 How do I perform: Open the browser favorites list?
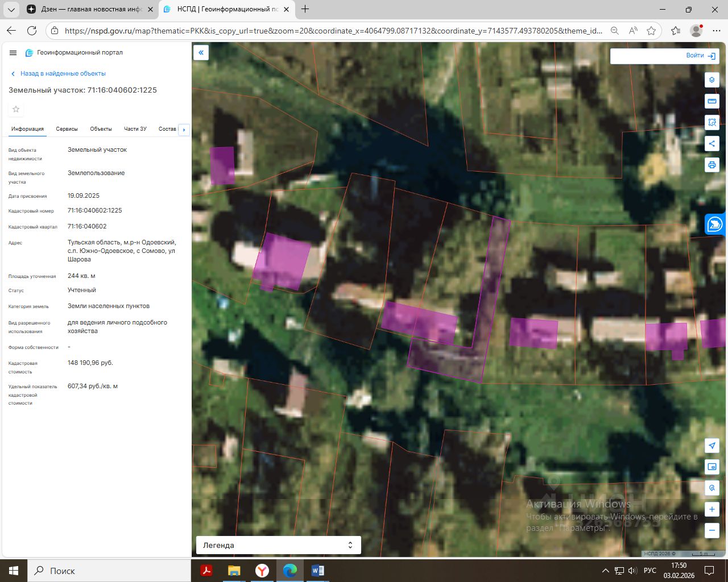coord(676,31)
